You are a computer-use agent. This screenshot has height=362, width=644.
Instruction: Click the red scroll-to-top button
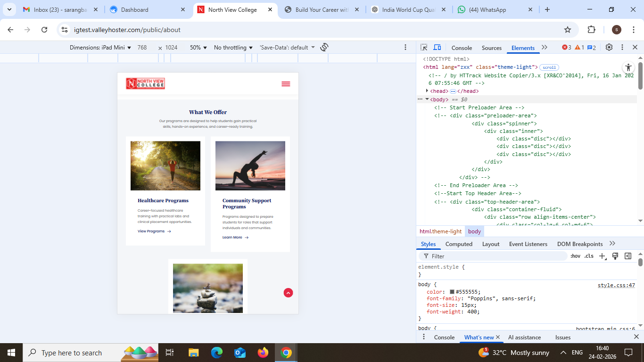288,293
